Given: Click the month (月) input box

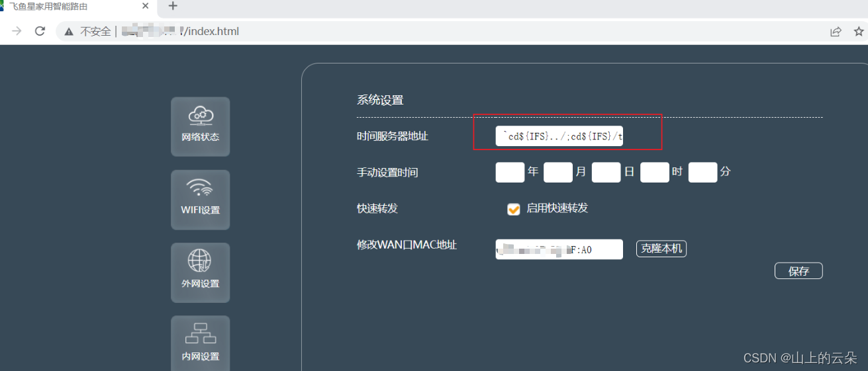Looking at the screenshot, I should pyautogui.click(x=558, y=173).
